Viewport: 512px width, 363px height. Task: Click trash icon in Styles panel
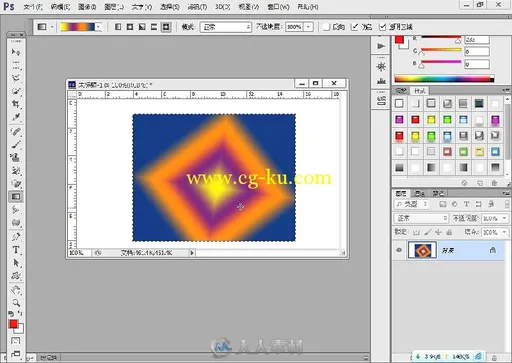[x=494, y=183]
